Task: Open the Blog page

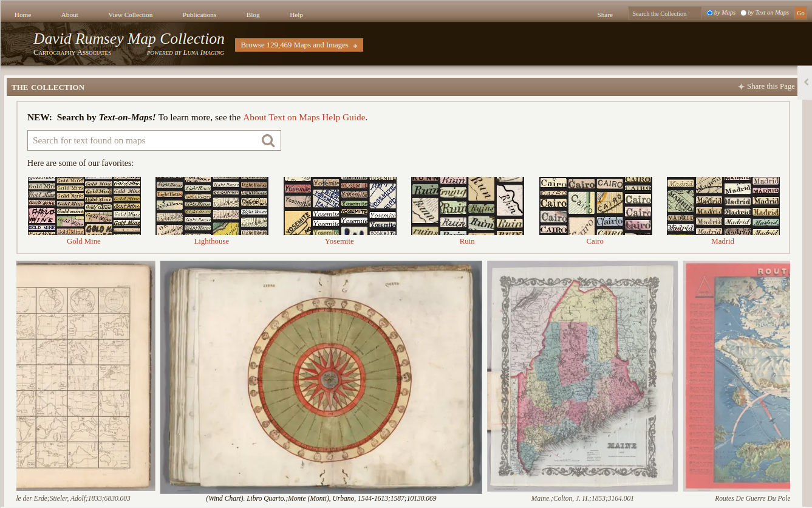Action: point(253,15)
